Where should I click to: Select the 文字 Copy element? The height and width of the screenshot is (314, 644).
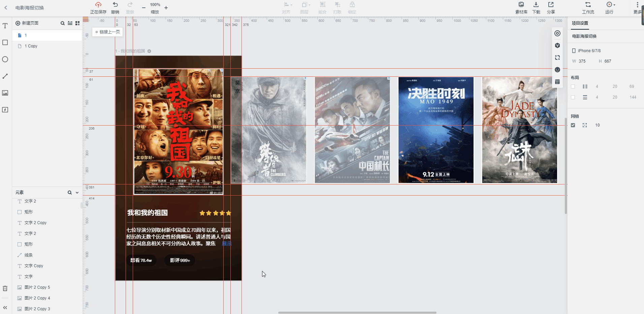tap(47, 266)
